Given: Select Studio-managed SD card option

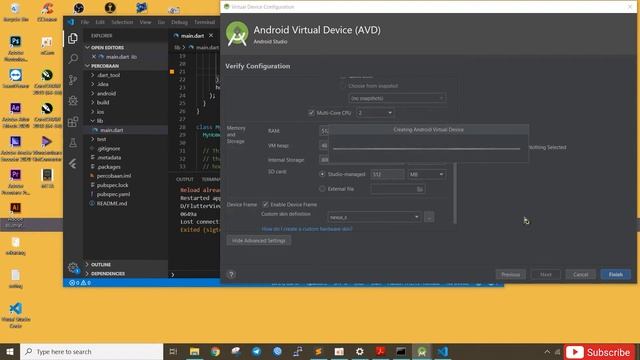Looking at the screenshot, I should tap(322, 174).
